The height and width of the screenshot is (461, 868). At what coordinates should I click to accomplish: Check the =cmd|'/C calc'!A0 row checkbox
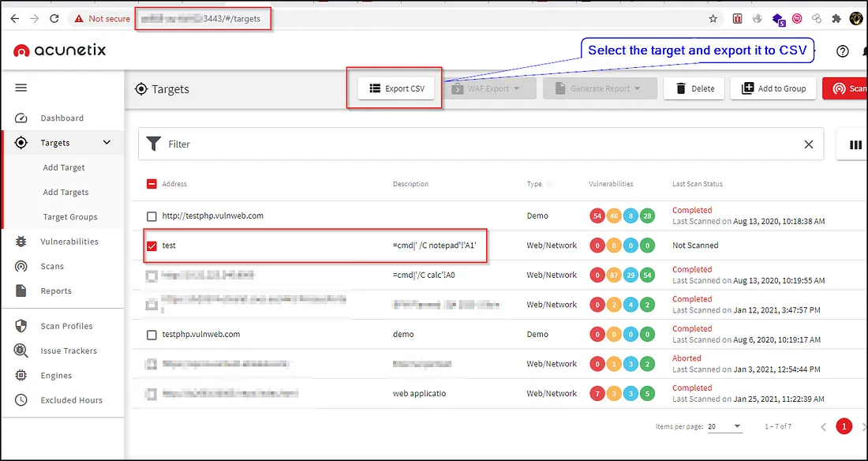click(152, 275)
